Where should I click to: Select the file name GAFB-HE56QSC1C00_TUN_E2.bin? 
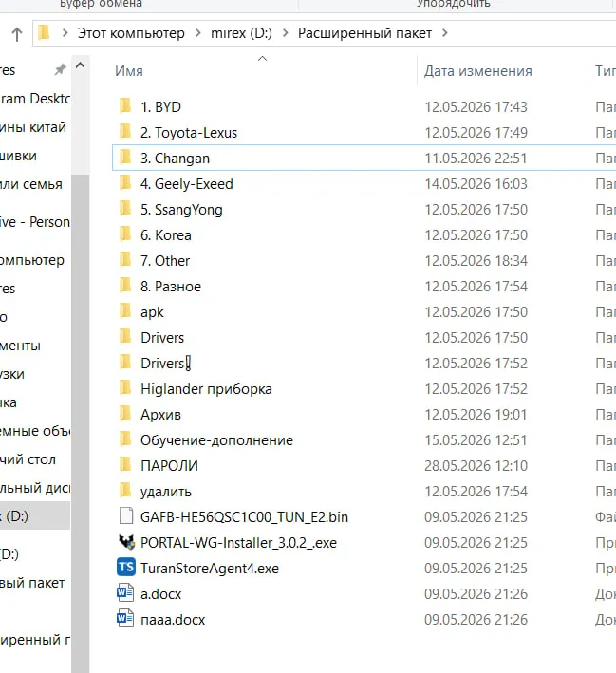[x=244, y=516]
